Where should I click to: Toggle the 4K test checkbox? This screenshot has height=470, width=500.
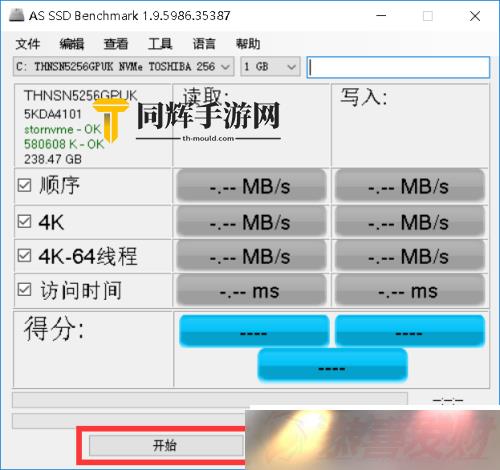(24, 221)
